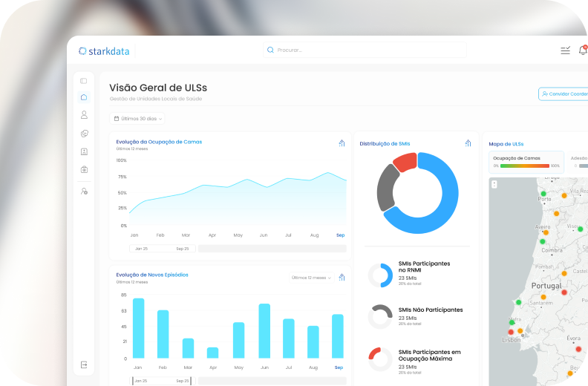Viewport: 588px width, 386px height.
Task: Open the Últimos 30 dias date dropdown
Action: tap(137, 119)
